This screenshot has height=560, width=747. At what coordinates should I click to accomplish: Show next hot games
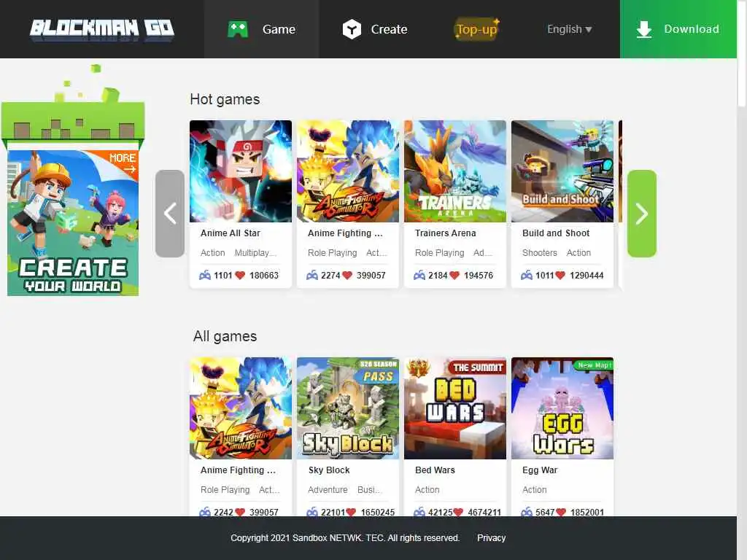[642, 214]
